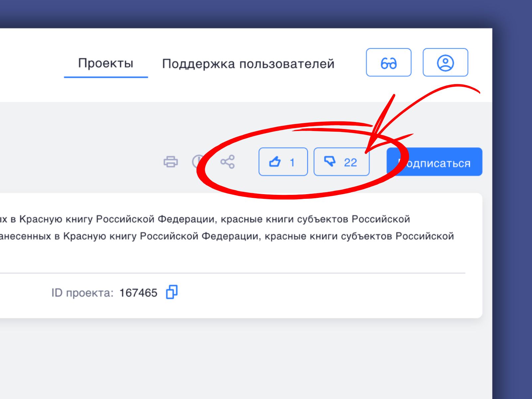Screen dimensions: 532x399
Task: Click Федерации, in the first title line
Action: pyautogui.click(x=188, y=219)
